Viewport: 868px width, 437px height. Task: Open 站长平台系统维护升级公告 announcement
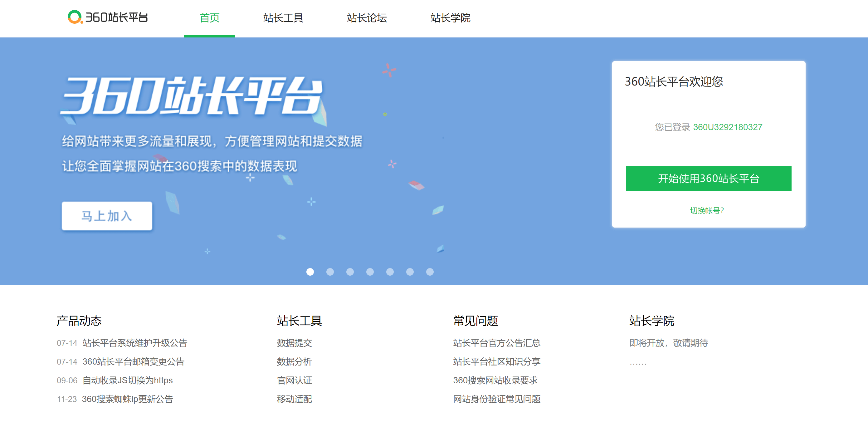(135, 343)
